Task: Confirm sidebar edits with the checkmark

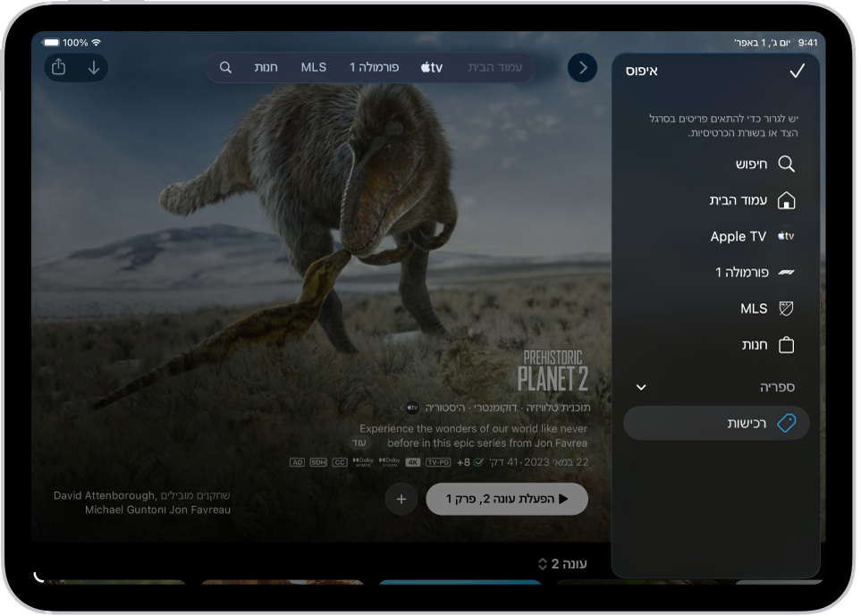Action: click(797, 71)
